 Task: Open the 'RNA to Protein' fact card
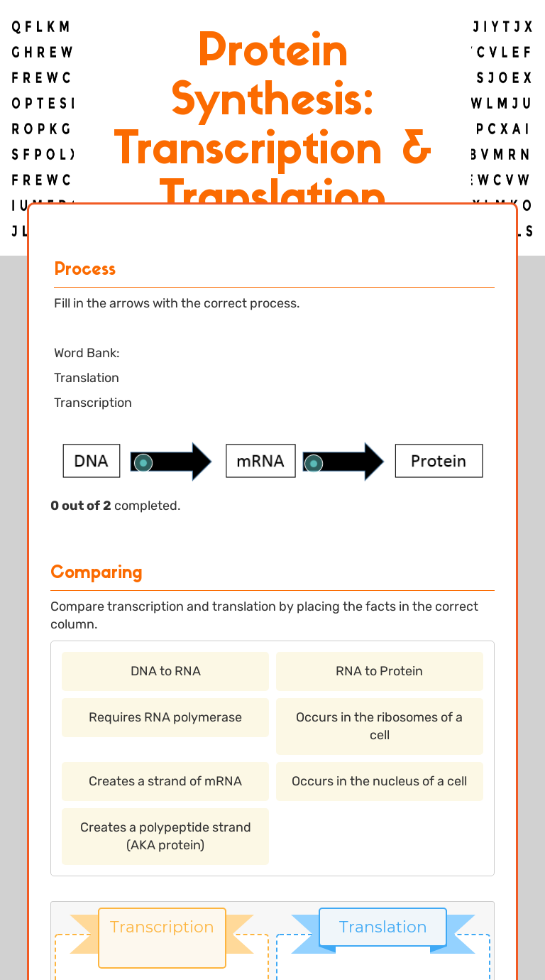[379, 670]
